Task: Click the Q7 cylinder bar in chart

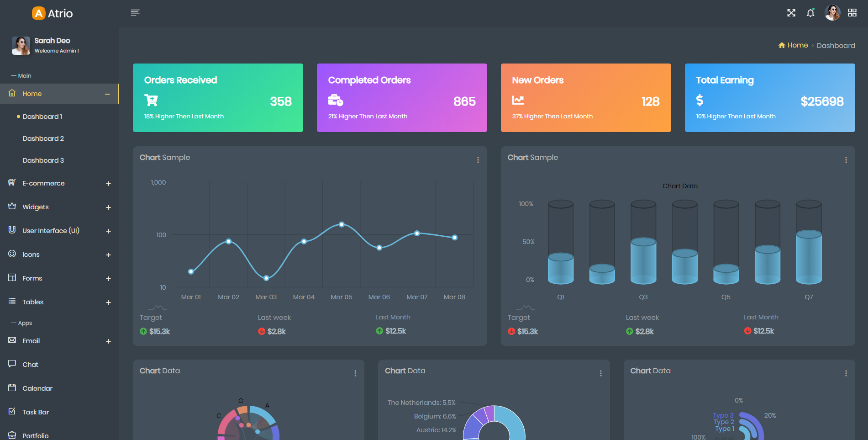Action: pos(809,242)
